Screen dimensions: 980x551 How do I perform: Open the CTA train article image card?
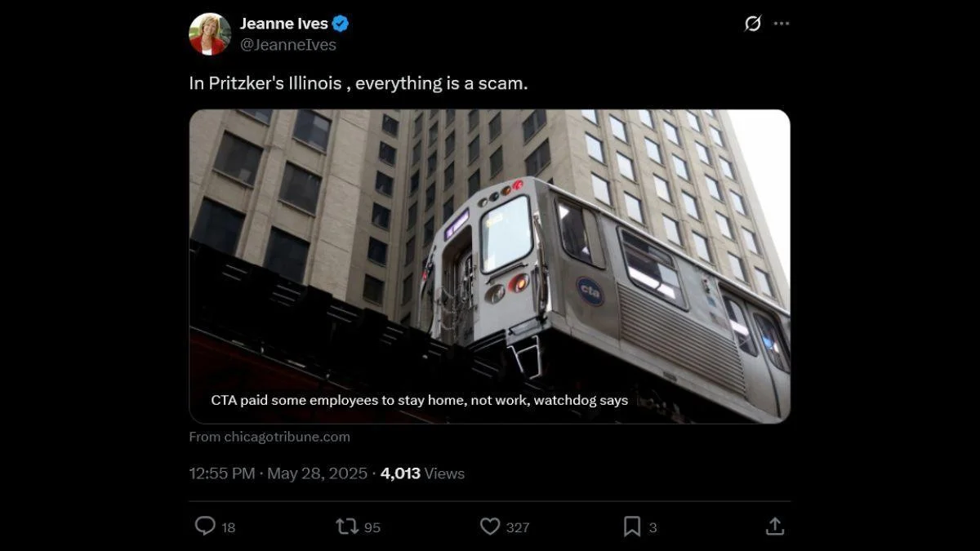[x=489, y=266]
